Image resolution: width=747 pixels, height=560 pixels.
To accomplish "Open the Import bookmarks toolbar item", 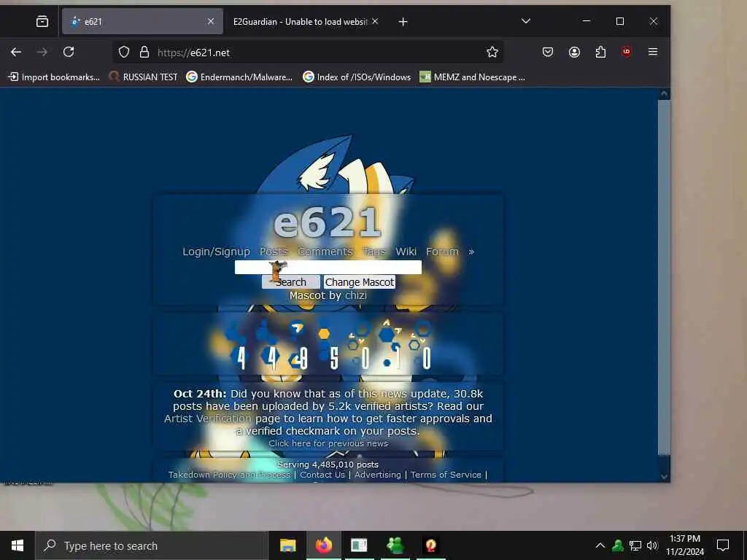I will [54, 77].
